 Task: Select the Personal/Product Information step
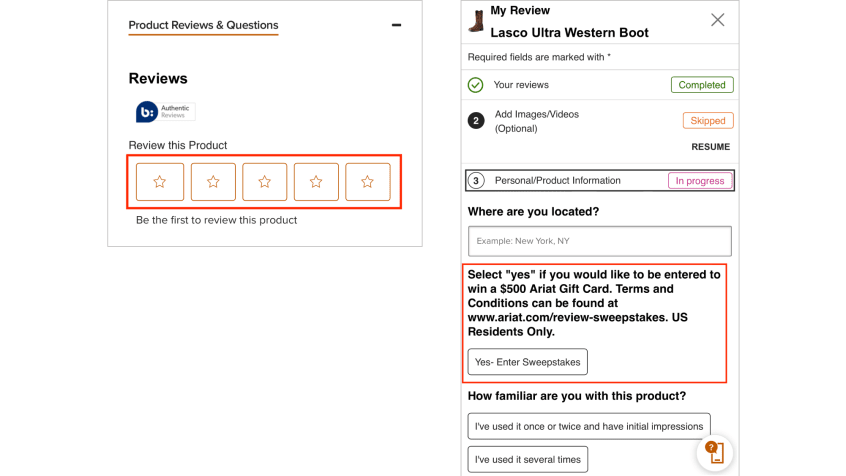click(x=599, y=180)
